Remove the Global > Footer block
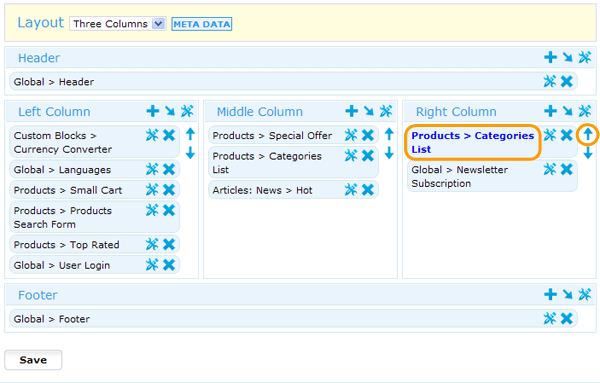This screenshot has height=383, width=600. click(567, 318)
